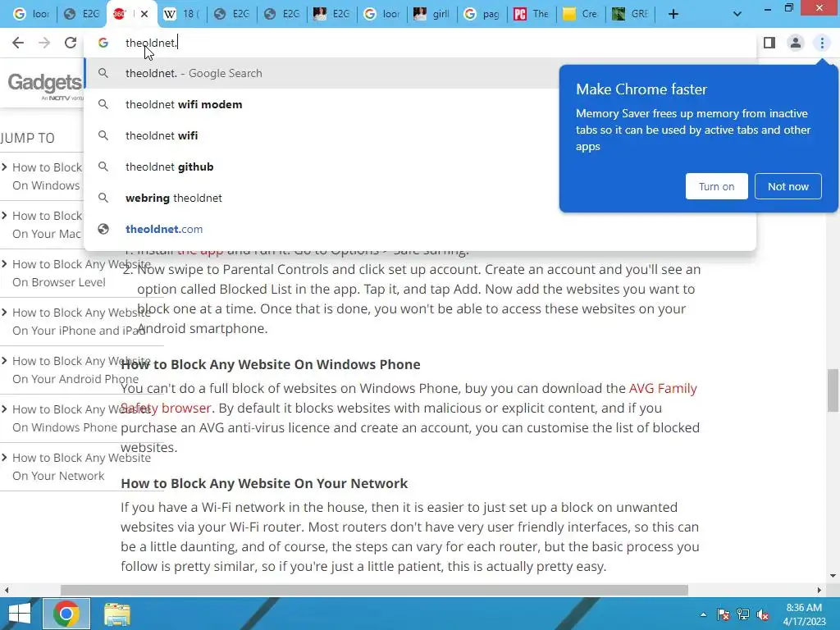
Task: Click the globe icon beside theoldnet.com
Action: [x=103, y=229]
